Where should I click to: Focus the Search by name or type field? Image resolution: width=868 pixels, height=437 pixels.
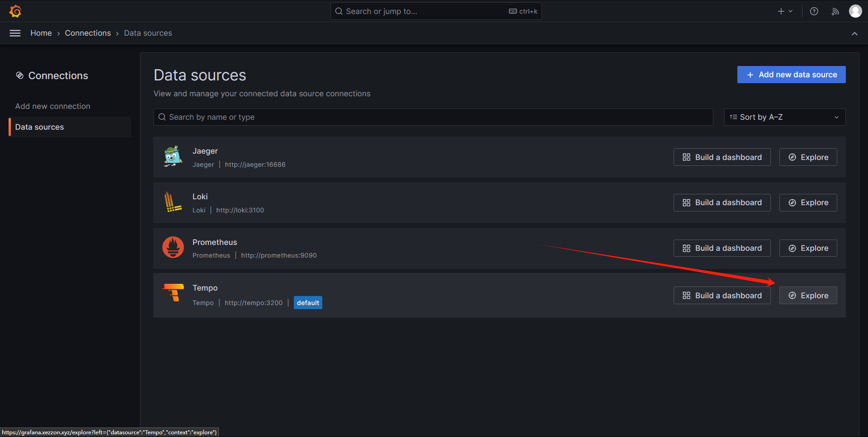[x=433, y=117]
